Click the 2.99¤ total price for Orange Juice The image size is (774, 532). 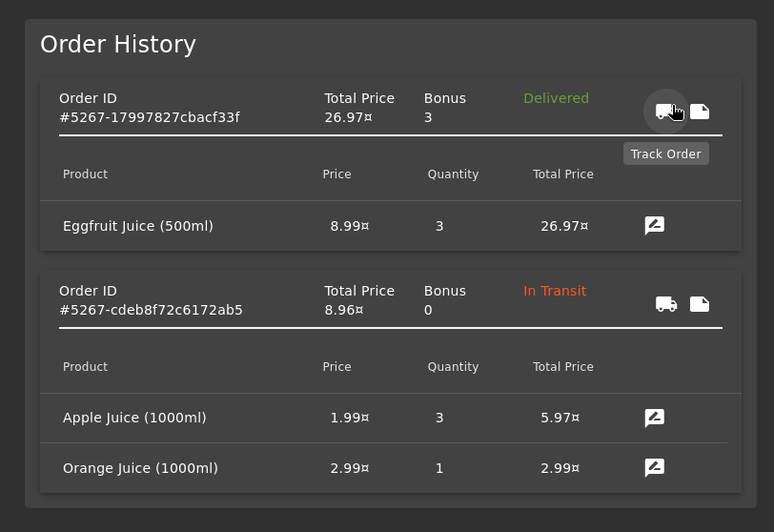pos(560,468)
